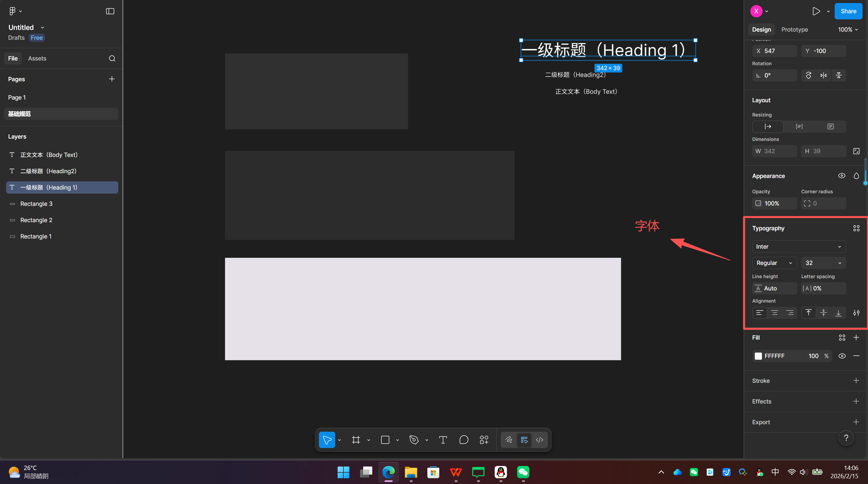Screen dimensions: 868x484
Task: Flip the selection horizontally
Action: [x=823, y=75]
